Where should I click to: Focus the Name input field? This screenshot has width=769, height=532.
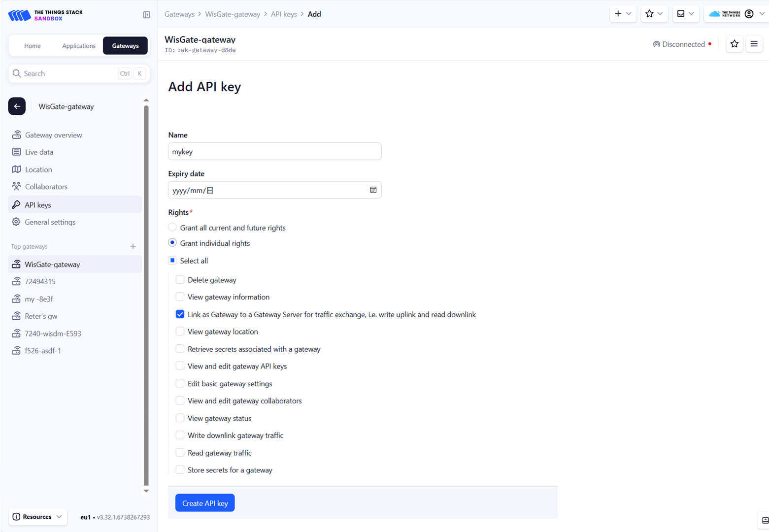[274, 151]
